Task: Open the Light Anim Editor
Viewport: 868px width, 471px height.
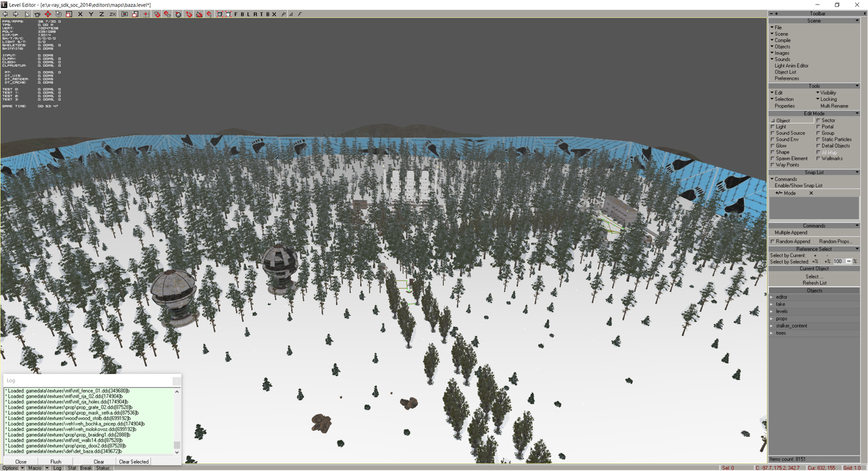Action: tap(791, 66)
